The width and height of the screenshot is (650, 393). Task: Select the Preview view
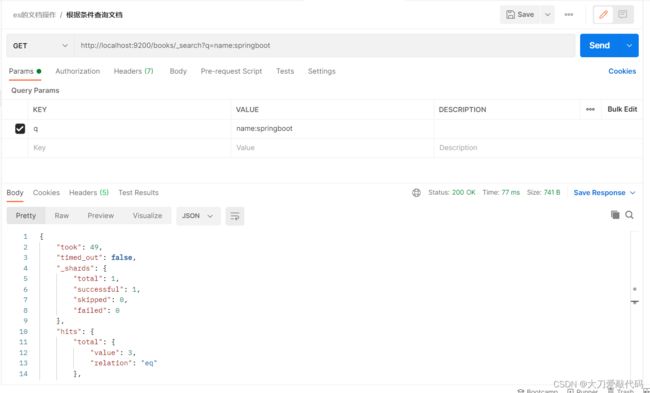tap(101, 216)
